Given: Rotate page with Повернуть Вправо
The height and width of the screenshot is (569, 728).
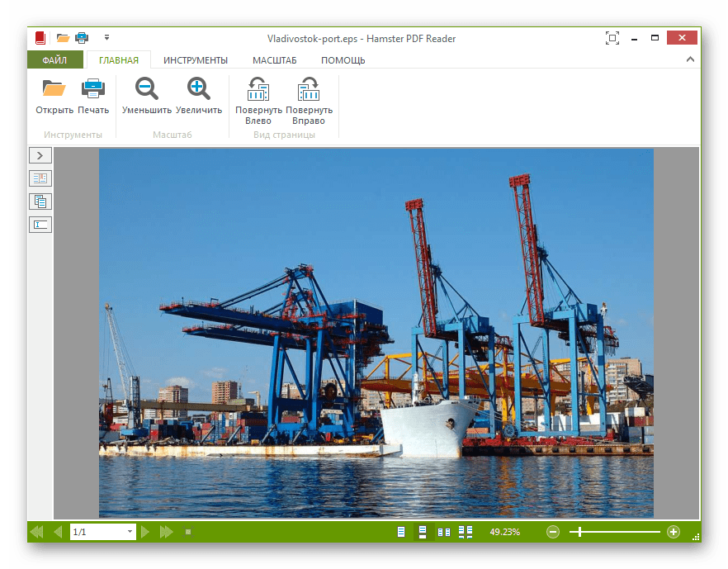Looking at the screenshot, I should tap(309, 89).
